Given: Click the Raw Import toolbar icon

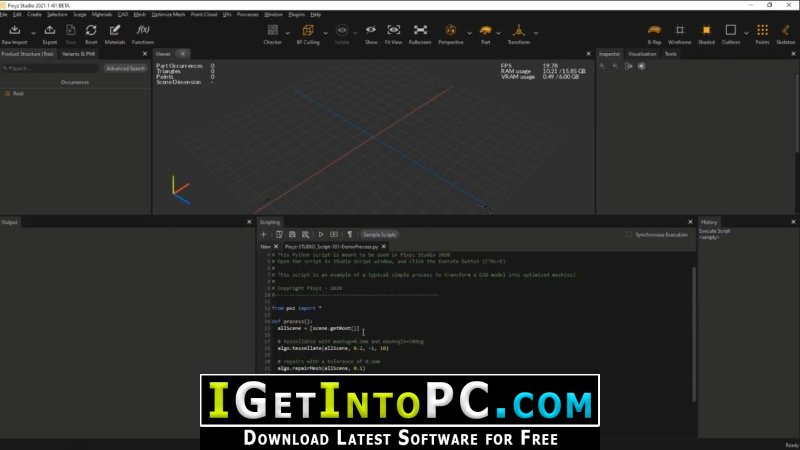Looking at the screenshot, I should [15, 31].
